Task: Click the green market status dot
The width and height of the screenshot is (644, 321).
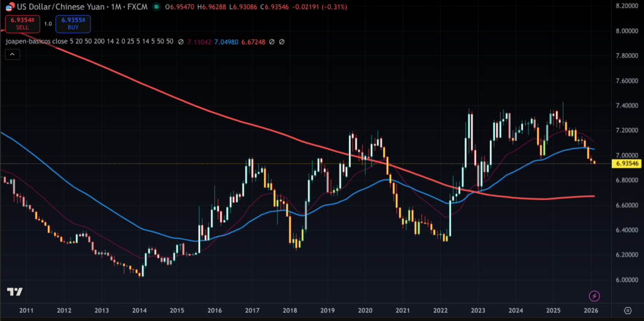Action: [148, 6]
